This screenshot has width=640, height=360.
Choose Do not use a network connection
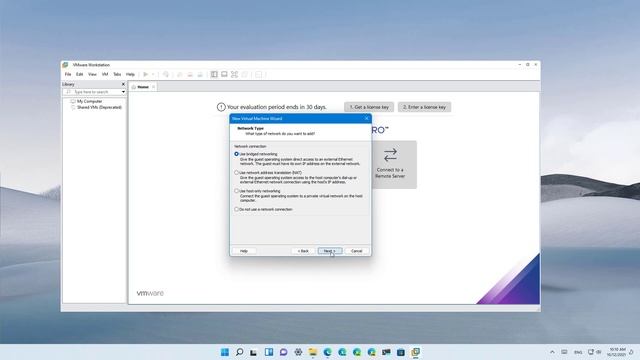236,209
